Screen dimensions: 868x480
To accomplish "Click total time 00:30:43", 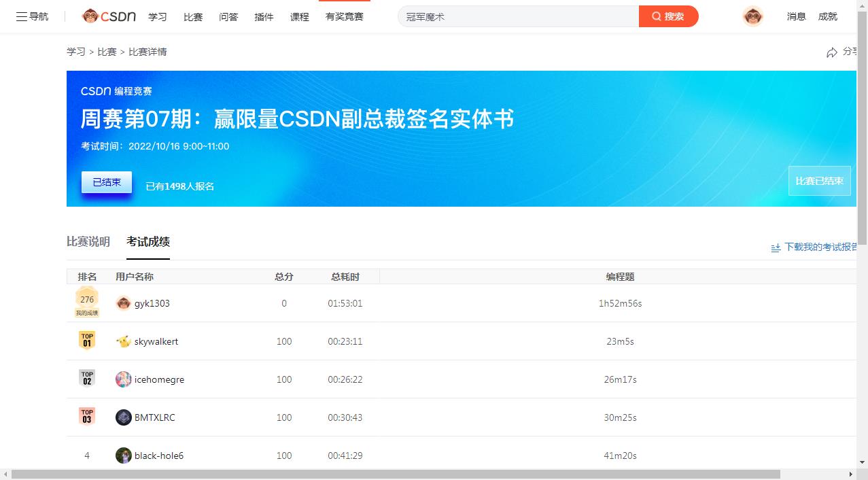I will (x=345, y=417).
